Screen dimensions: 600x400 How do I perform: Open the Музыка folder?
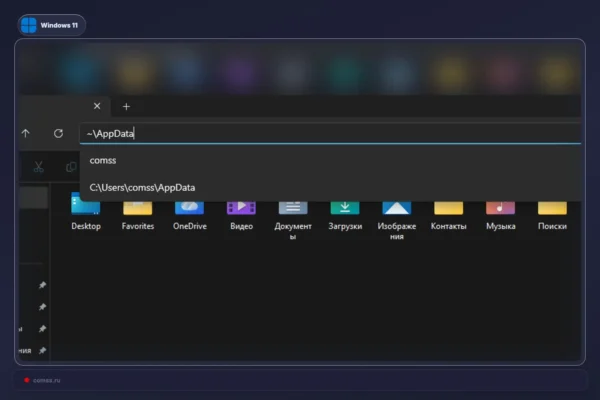[x=501, y=215]
